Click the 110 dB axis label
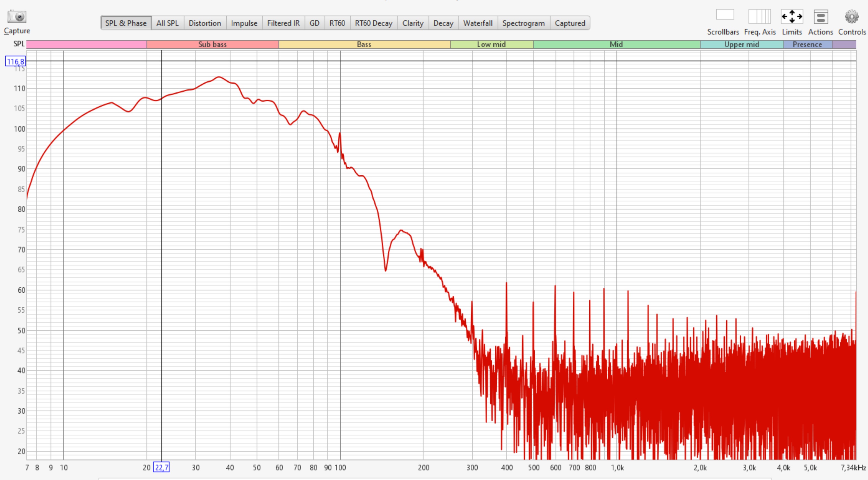This screenshot has height=480, width=868. (x=20, y=89)
